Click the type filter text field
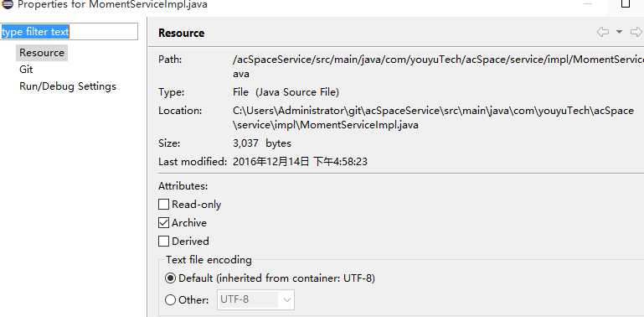644x317 pixels. tap(69, 32)
